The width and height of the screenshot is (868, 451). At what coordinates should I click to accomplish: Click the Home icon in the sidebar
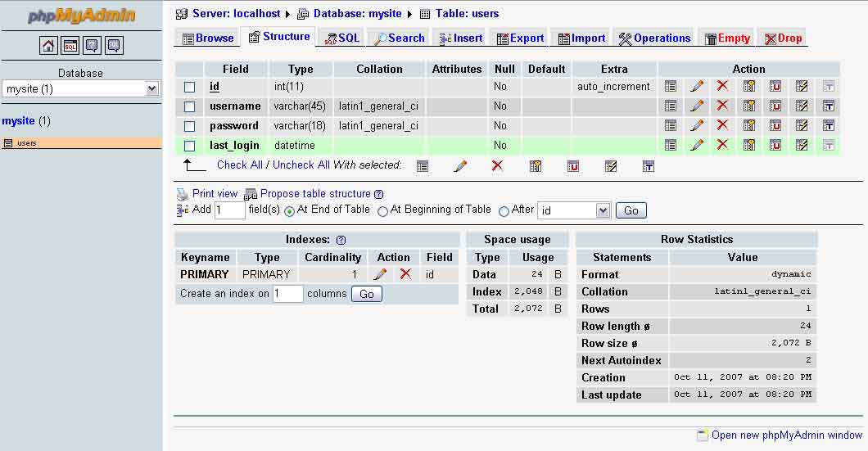(x=49, y=46)
